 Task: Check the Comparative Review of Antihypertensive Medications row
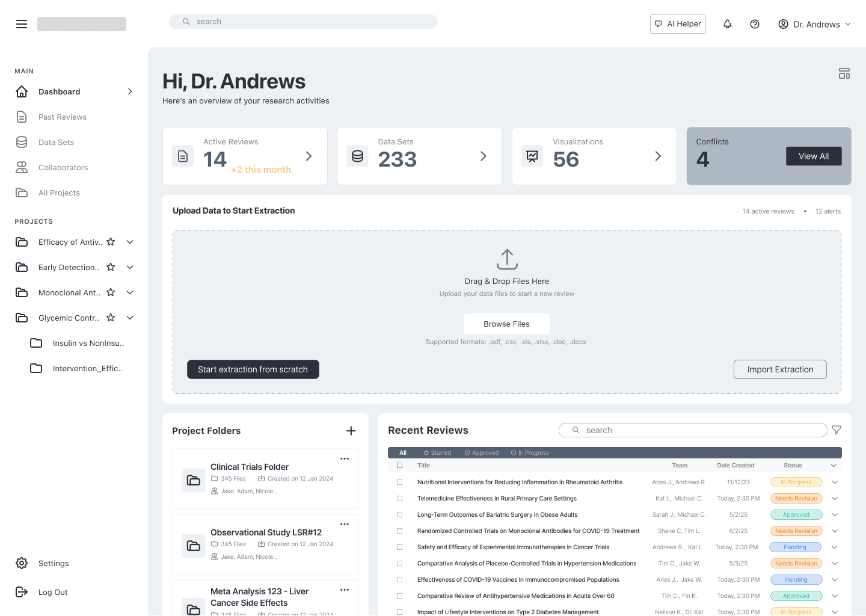[x=399, y=596]
